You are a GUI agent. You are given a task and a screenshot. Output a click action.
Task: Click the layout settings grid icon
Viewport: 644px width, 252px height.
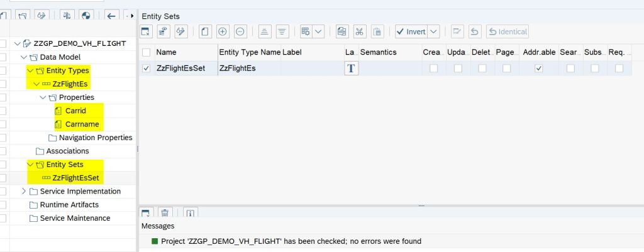pyautogui.click(x=306, y=31)
